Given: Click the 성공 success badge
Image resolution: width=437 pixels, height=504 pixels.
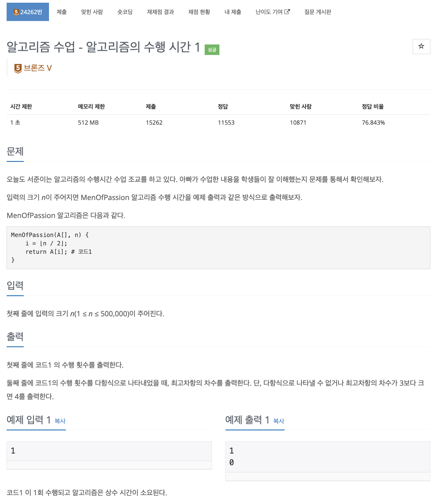Looking at the screenshot, I should [212, 50].
